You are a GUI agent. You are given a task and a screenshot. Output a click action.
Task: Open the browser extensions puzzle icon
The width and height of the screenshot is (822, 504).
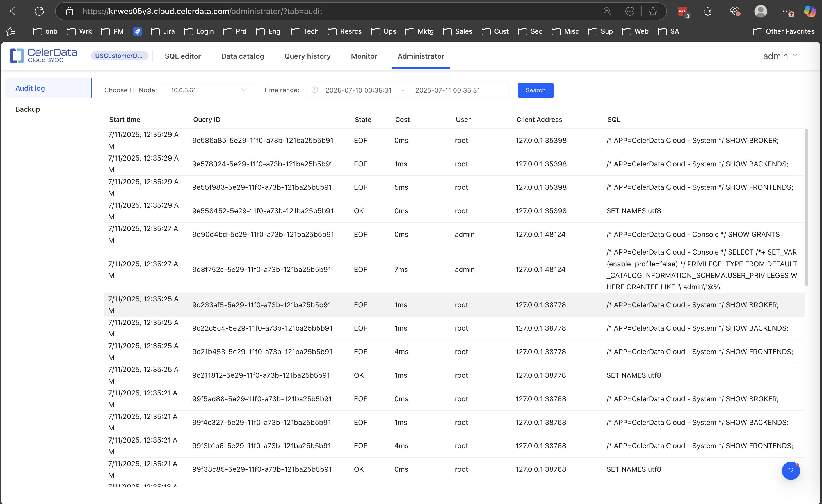click(x=707, y=11)
